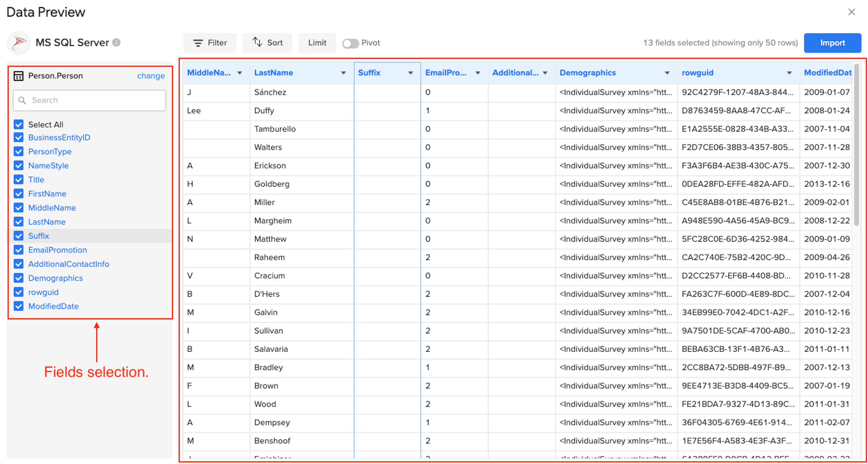Open the LastName column dropdown

(343, 73)
